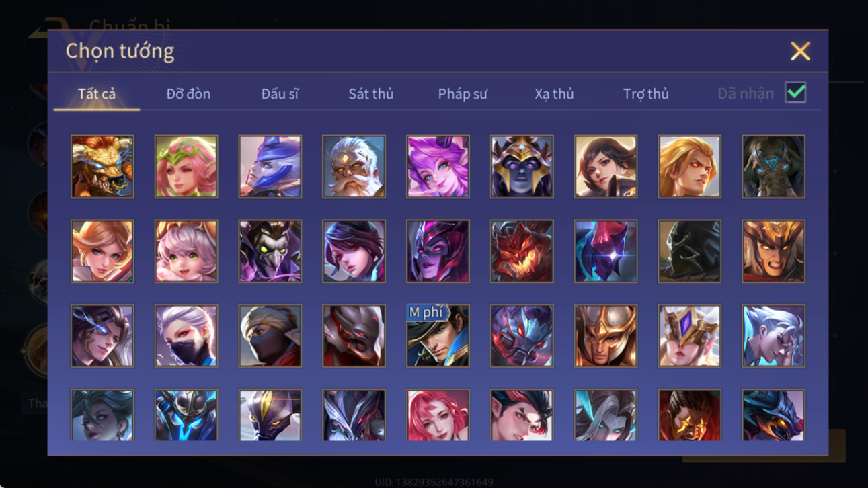Pick the purple-haired horned girl hero
Viewport: 868px width, 488px height.
[438, 167]
